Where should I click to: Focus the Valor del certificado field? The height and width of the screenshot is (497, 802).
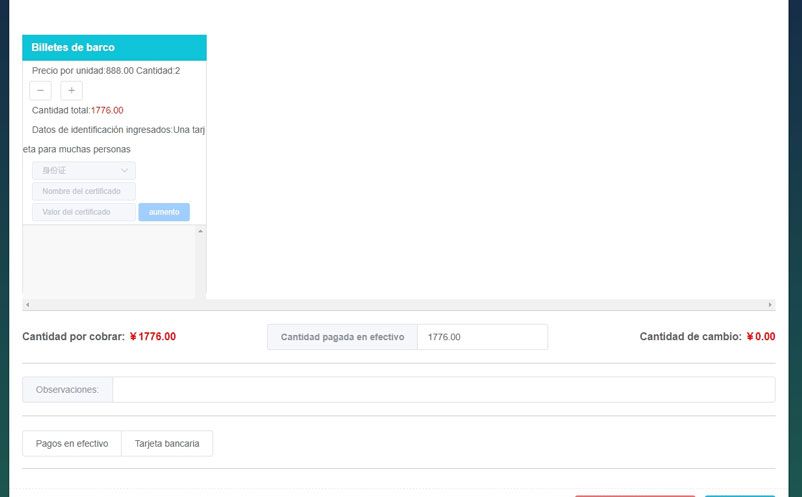tap(84, 212)
